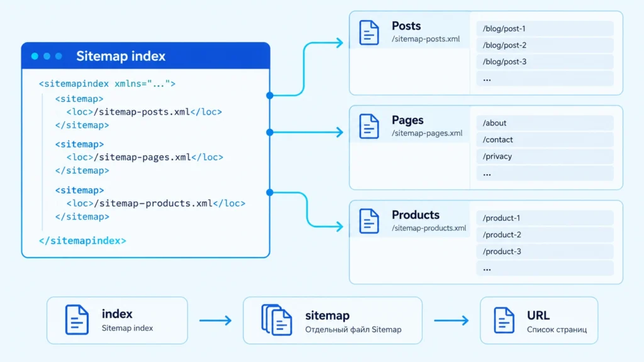Select the /blog/post-1 row
Image resolution: width=644 pixels, height=362 pixels.
545,29
